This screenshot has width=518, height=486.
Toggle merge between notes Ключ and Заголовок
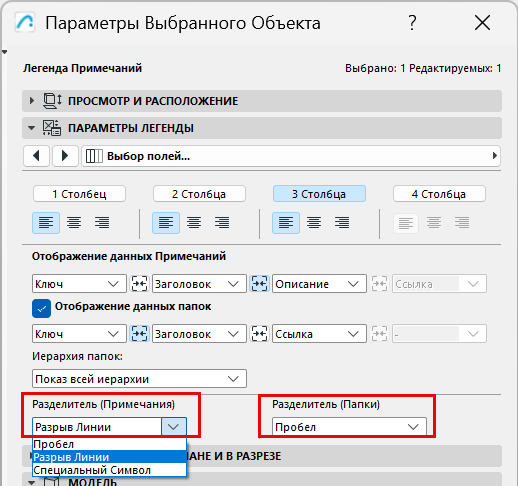click(x=139, y=284)
